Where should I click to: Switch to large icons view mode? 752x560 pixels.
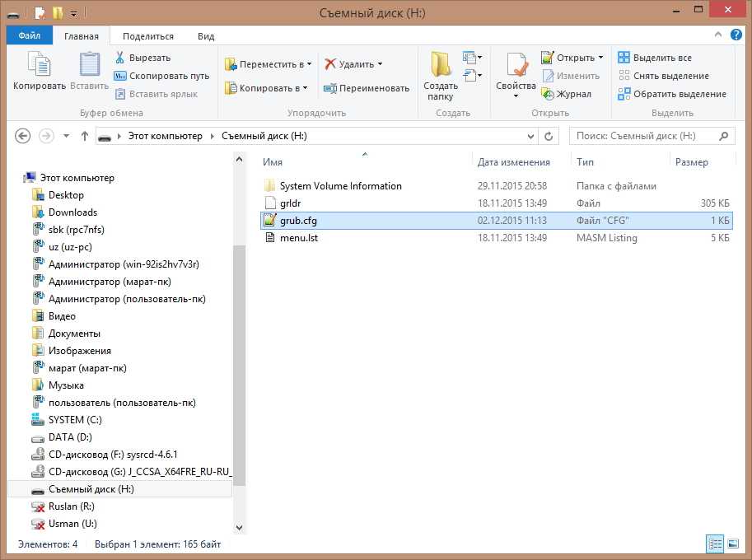pyautogui.click(x=731, y=544)
